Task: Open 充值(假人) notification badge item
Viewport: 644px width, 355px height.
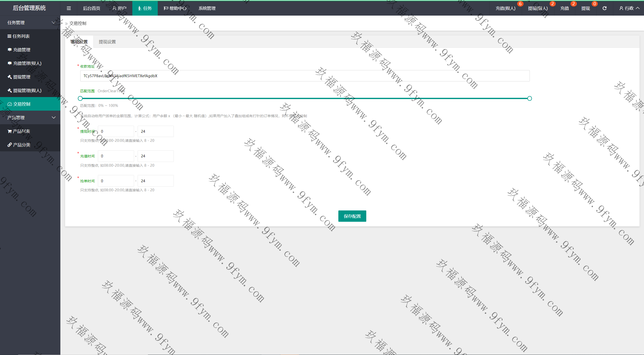Action: (x=505, y=8)
